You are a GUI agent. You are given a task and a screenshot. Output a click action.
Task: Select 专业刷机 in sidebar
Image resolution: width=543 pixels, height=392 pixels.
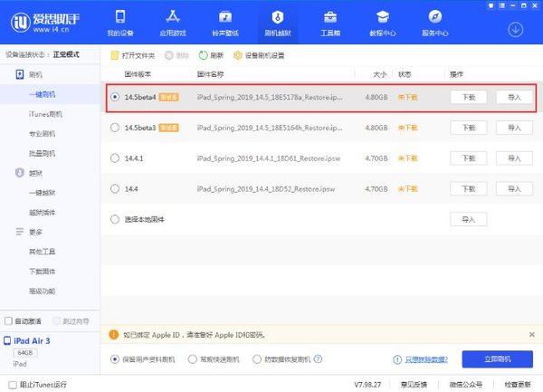(42, 134)
